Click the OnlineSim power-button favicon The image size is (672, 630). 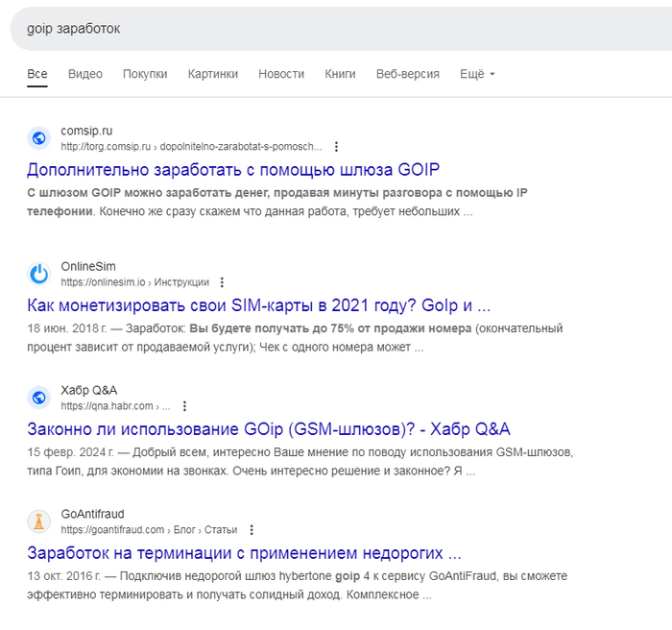pyautogui.click(x=39, y=274)
